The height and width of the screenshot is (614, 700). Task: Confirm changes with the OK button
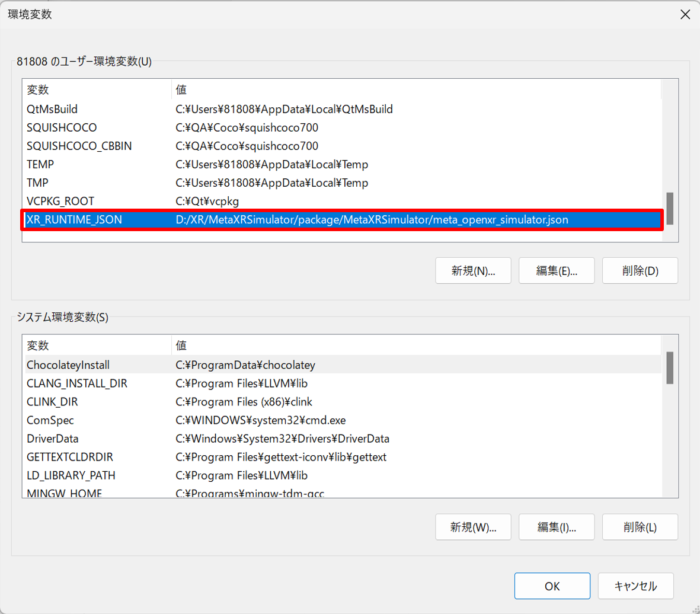(x=552, y=586)
